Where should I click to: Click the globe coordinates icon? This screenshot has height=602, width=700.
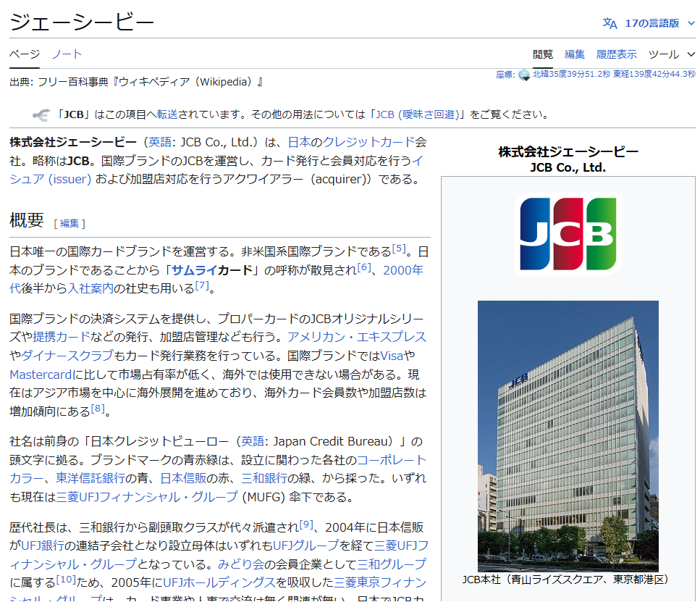[x=524, y=75]
